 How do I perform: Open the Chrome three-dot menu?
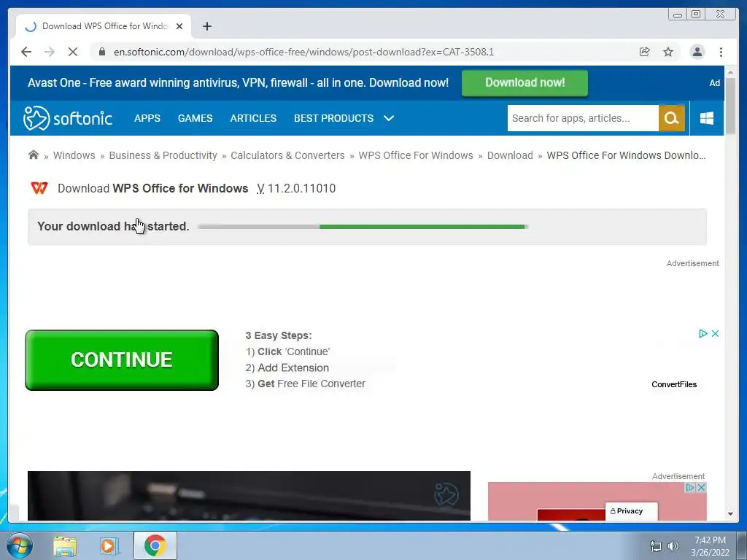[721, 52]
